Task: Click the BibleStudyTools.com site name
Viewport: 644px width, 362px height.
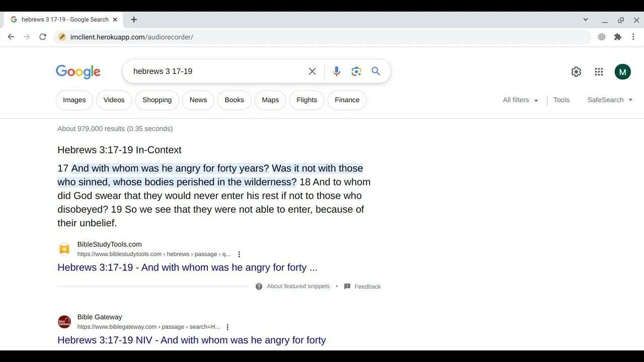Action: (x=110, y=244)
